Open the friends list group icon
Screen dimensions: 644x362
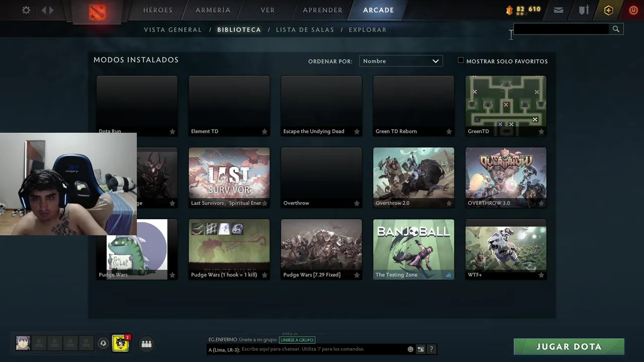click(x=146, y=344)
